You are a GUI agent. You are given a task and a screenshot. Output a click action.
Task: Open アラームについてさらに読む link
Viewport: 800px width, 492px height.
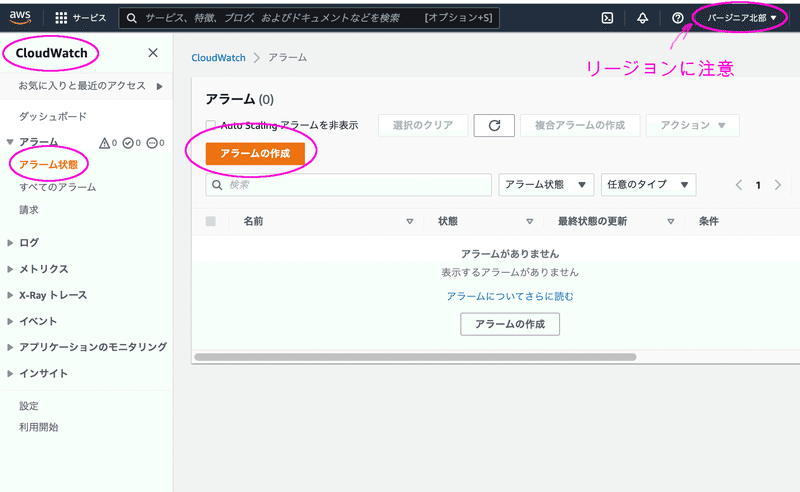tap(510, 297)
